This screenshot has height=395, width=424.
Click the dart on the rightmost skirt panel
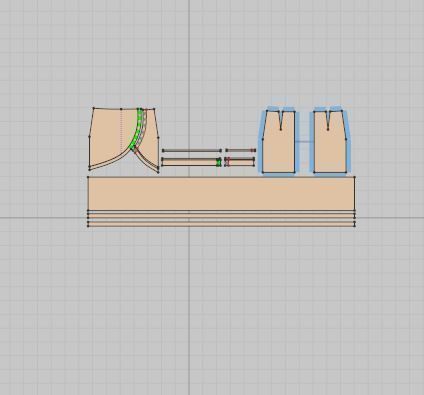pyautogui.click(x=328, y=120)
